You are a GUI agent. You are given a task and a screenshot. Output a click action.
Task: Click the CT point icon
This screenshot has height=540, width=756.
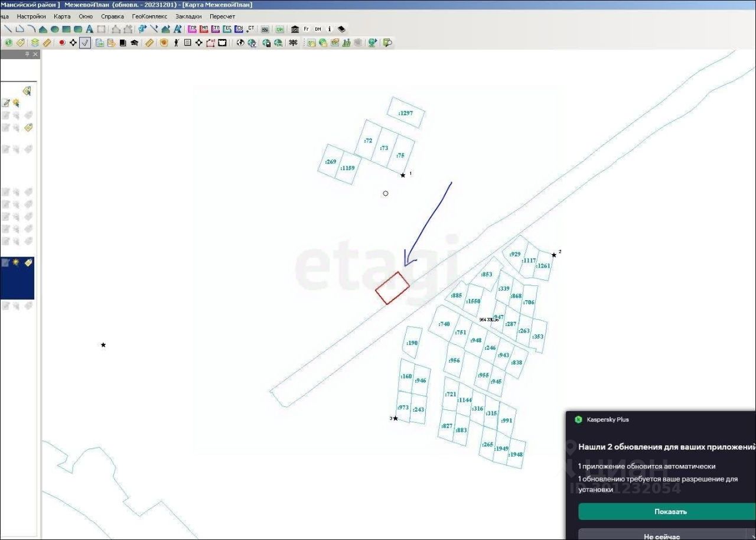point(250,28)
